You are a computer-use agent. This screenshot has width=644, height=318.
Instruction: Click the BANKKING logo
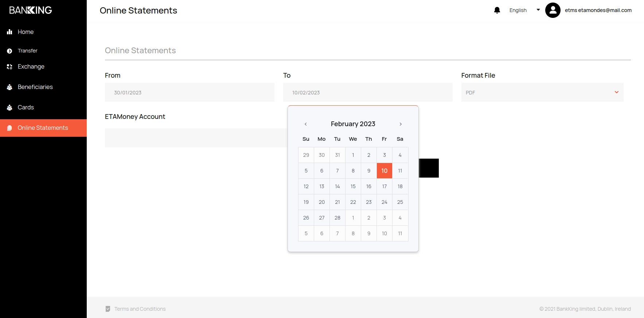pos(31,10)
